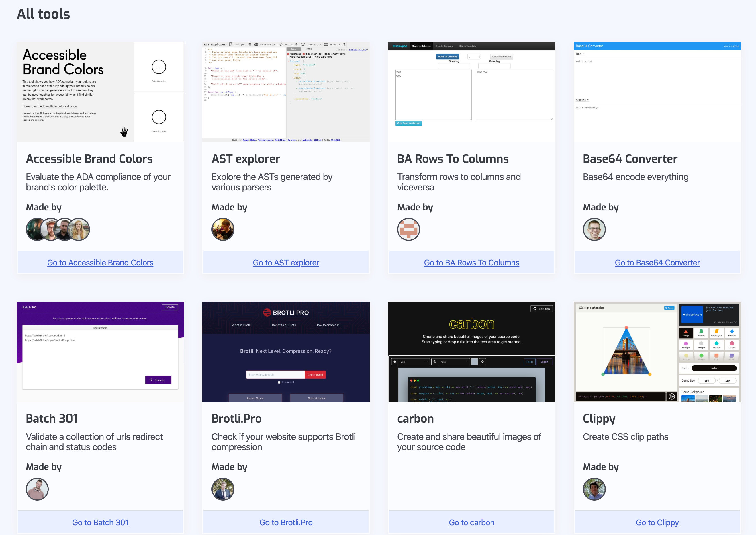Click the All tools heading
The image size is (756, 535).
click(x=44, y=14)
